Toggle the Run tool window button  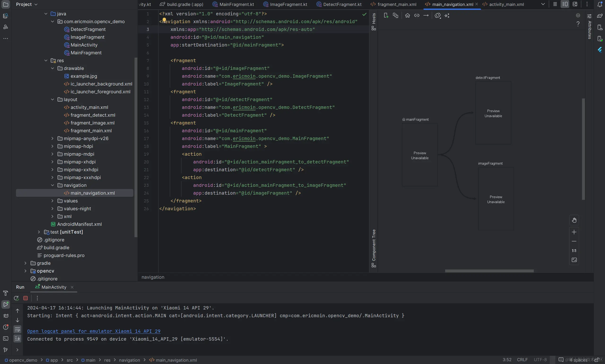(5, 304)
